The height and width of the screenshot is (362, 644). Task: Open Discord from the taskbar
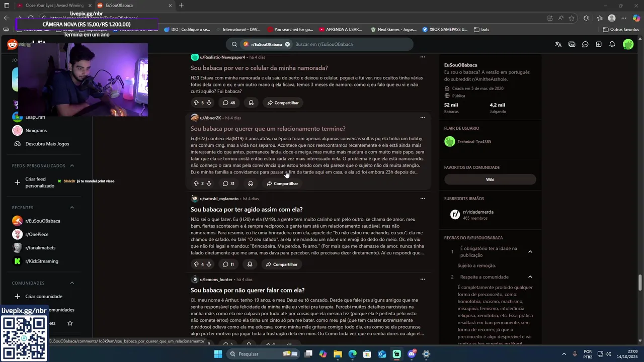(x=412, y=354)
